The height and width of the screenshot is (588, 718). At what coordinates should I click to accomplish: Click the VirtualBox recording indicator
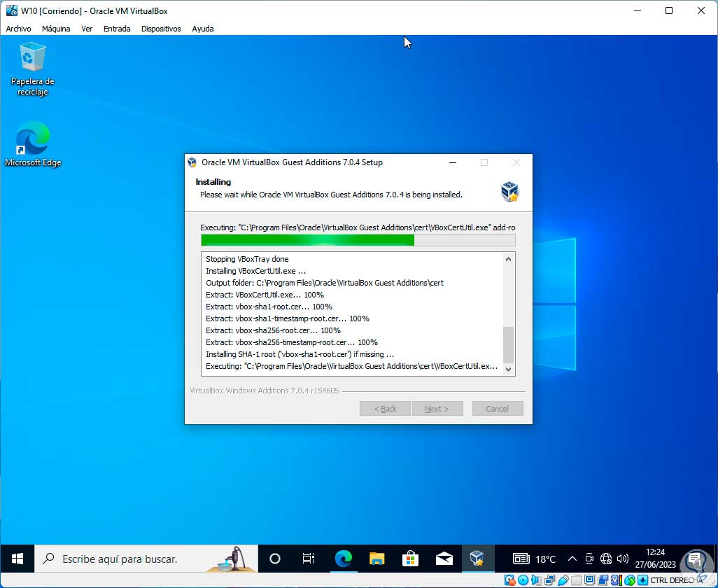point(603,581)
